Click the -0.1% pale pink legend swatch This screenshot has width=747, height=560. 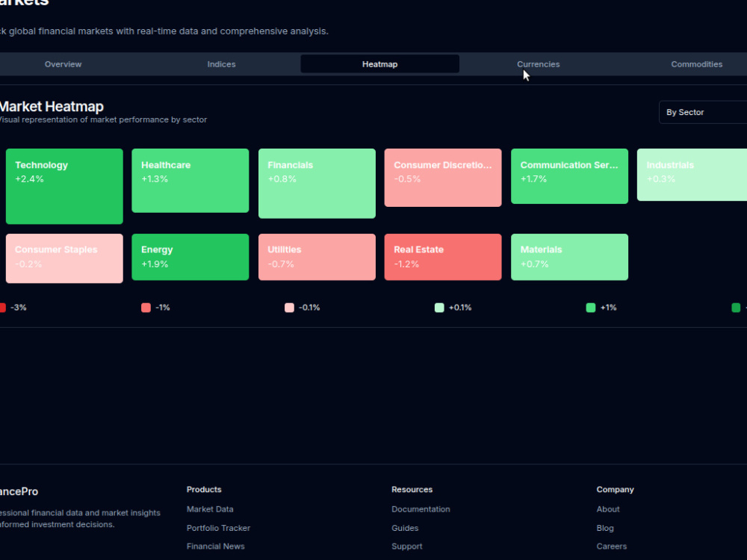(289, 308)
